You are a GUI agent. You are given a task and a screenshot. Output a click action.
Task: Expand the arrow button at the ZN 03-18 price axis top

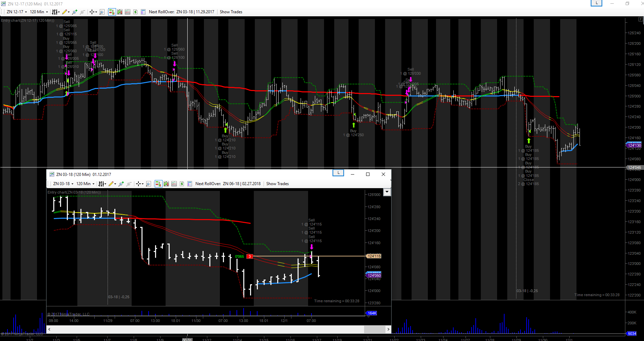[387, 192]
